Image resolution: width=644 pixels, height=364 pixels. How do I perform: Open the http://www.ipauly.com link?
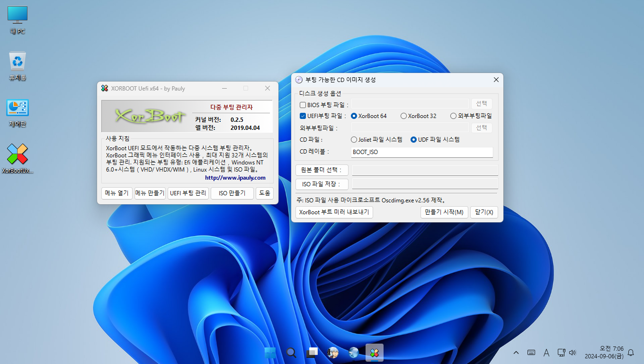[x=235, y=178]
